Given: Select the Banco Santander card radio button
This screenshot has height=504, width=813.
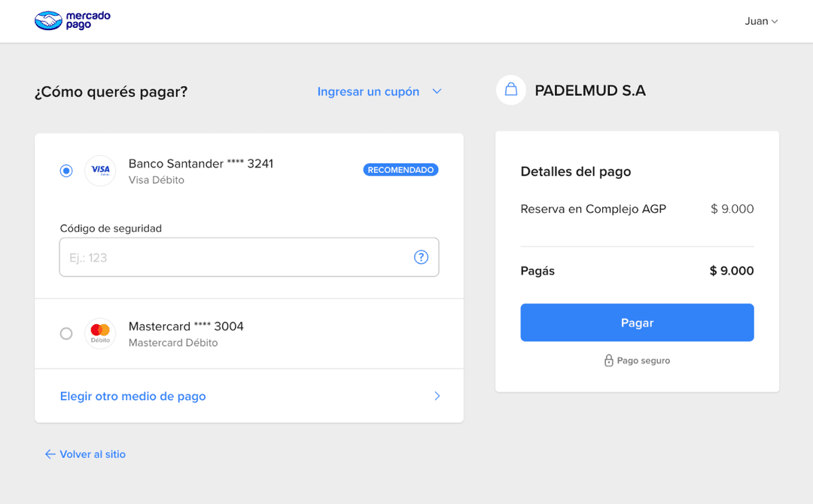Looking at the screenshot, I should tap(65, 171).
